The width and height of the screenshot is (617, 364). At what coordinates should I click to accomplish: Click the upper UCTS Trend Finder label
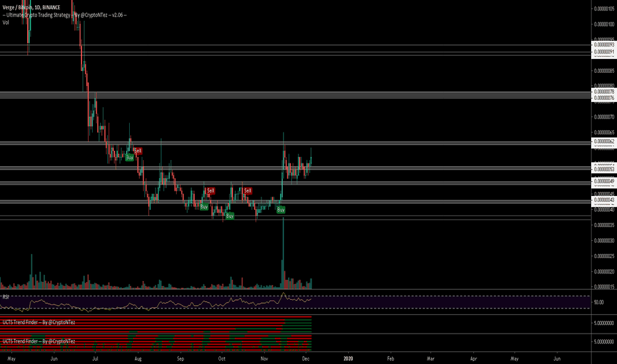(x=38, y=322)
